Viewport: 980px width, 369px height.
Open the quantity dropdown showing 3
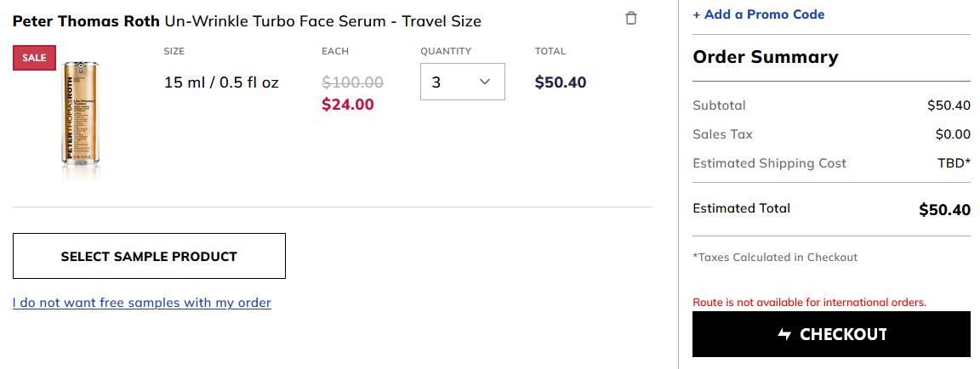pyautogui.click(x=463, y=82)
